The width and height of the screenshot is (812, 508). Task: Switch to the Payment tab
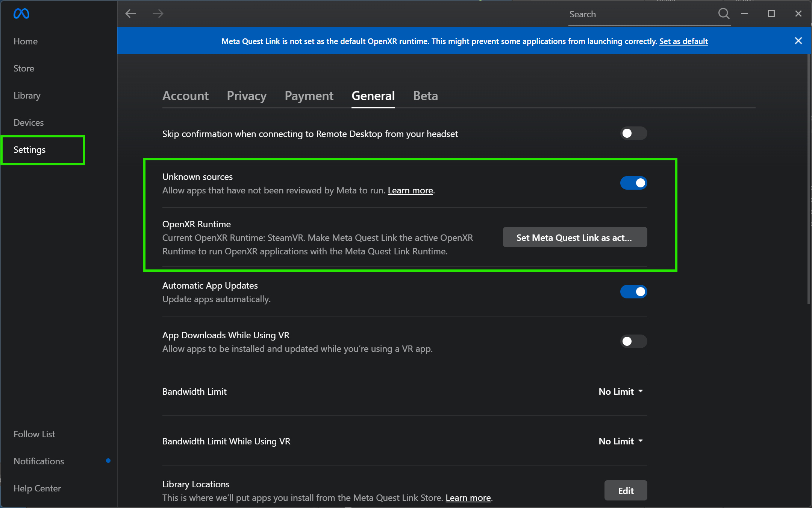(x=309, y=96)
